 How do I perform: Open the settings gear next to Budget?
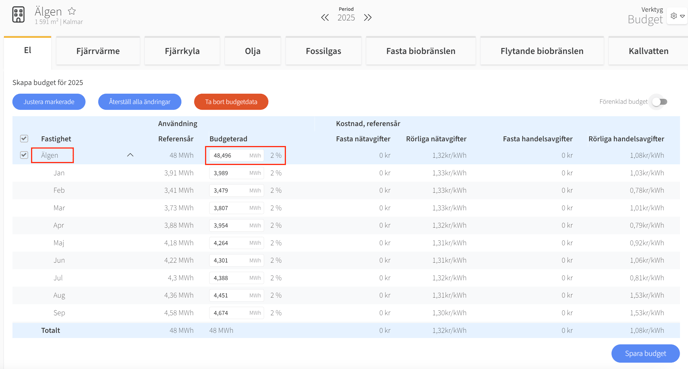tap(674, 16)
